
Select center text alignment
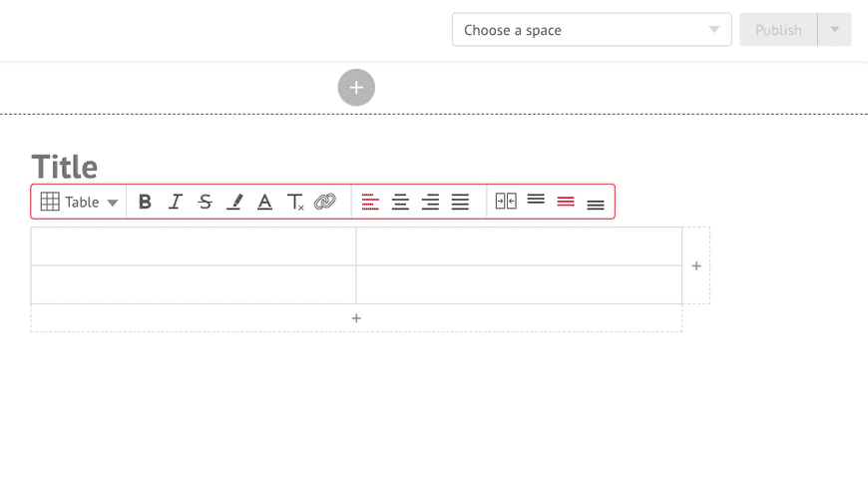[x=400, y=202]
